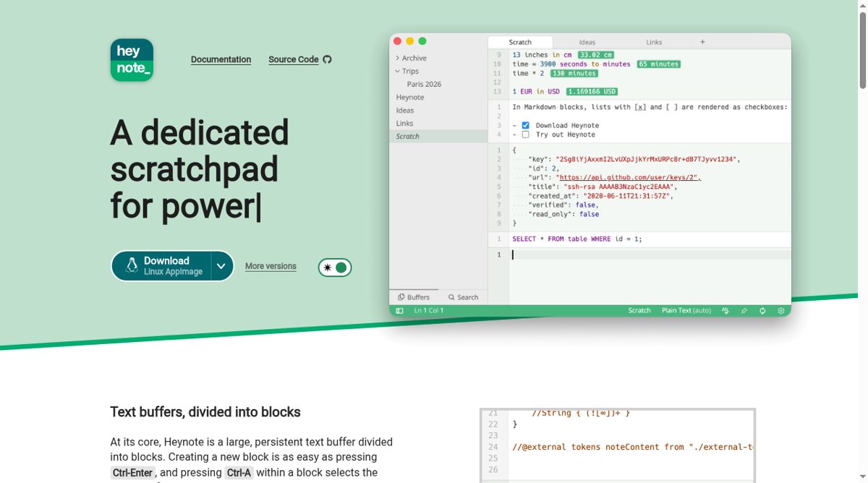Click the SQL line SELECT * FROM table
The width and height of the screenshot is (868, 483).
(577, 239)
